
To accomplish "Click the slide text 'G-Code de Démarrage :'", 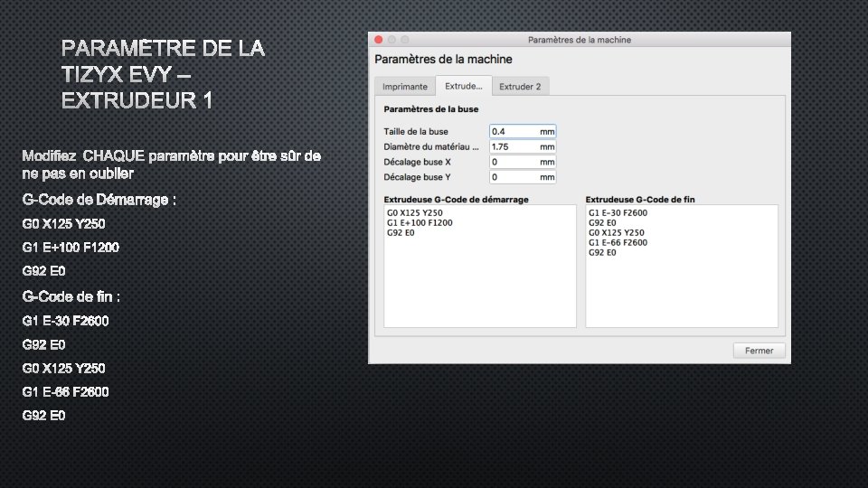I will 99,200.
